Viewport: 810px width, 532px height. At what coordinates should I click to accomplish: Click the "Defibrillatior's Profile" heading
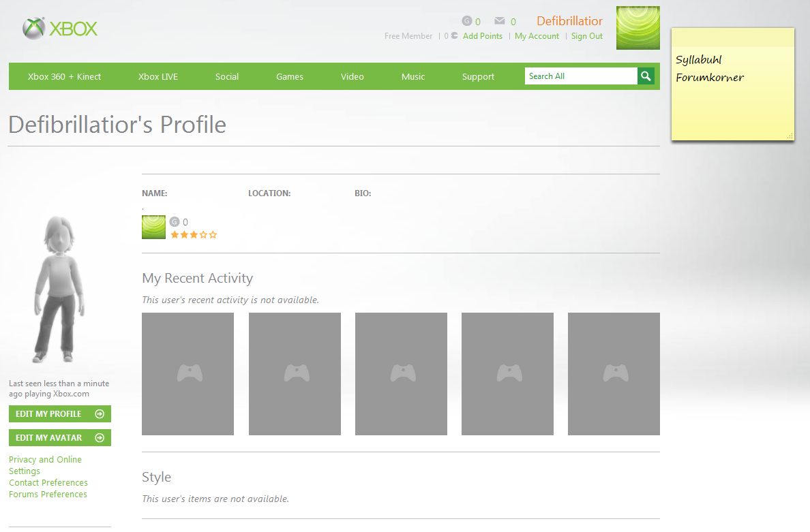point(117,125)
